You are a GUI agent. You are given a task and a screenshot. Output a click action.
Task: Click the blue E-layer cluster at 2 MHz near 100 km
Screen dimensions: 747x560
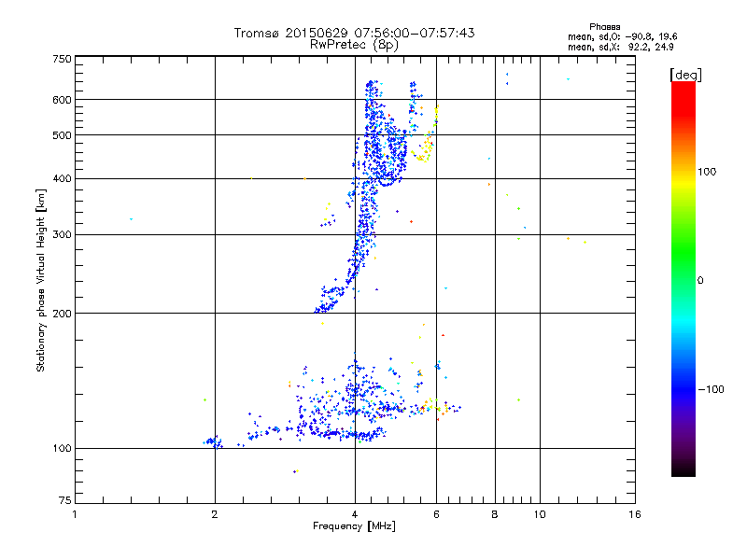(213, 442)
